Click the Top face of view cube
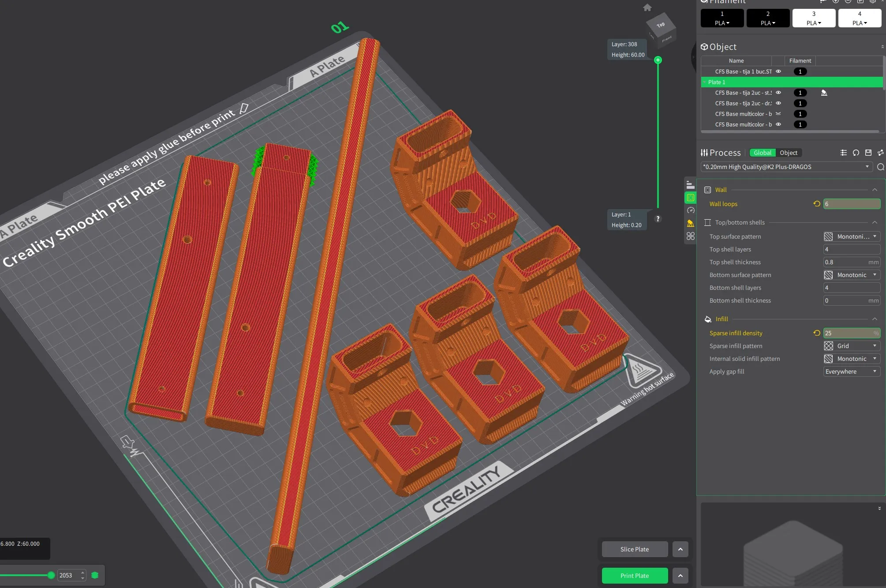The width and height of the screenshot is (886, 588). click(661, 25)
